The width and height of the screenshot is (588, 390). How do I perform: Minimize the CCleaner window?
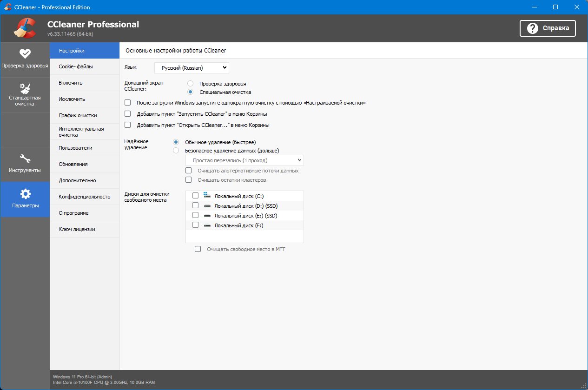[534, 7]
